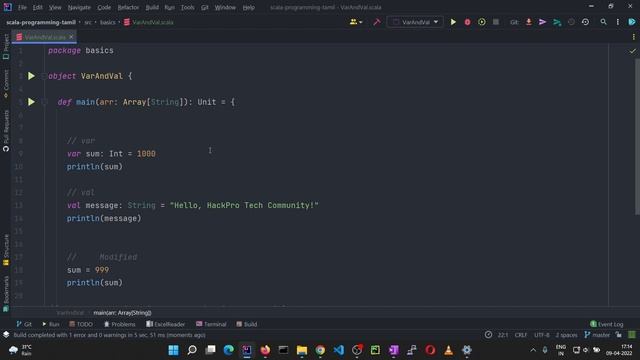Click the 22:1 caret position indicator
This screenshot has height=360, width=640.
(503, 335)
